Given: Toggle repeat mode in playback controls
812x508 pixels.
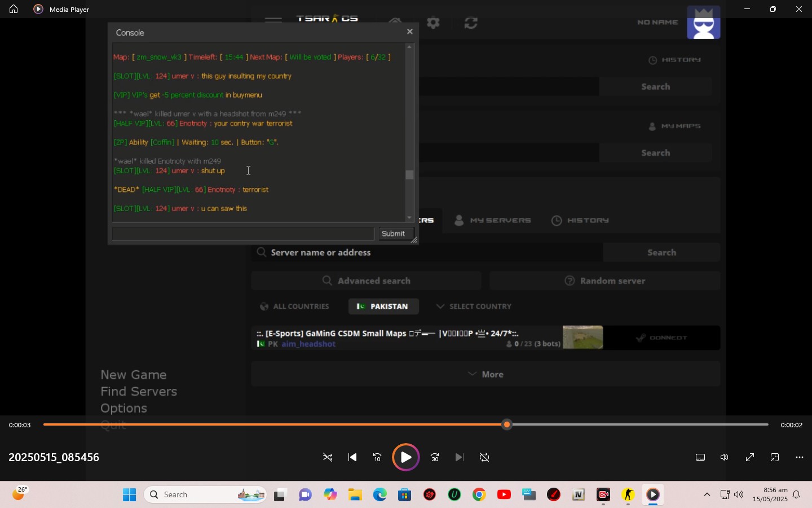Looking at the screenshot, I should 485,458.
